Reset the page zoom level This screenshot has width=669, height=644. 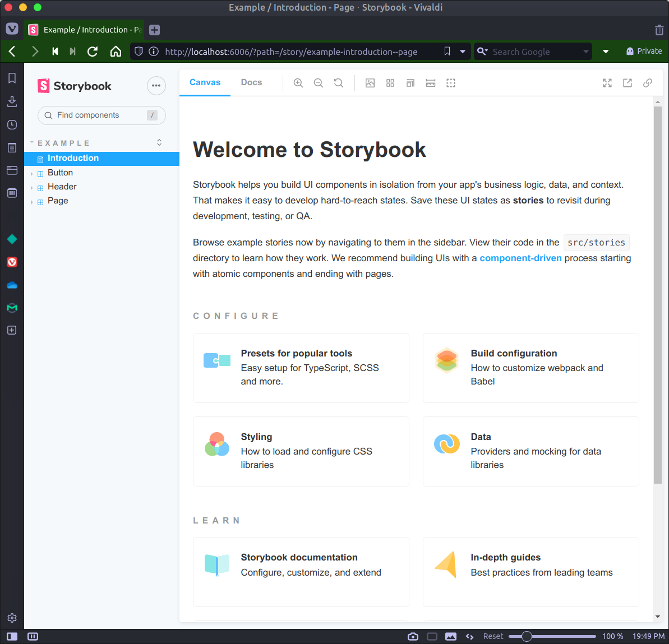coord(493,636)
